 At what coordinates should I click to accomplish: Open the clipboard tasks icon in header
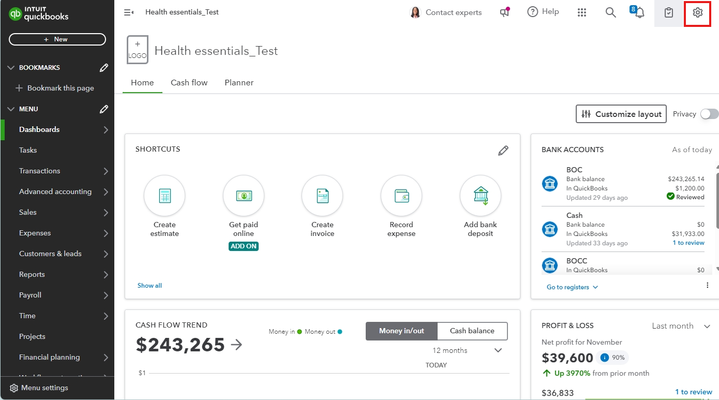click(x=669, y=13)
